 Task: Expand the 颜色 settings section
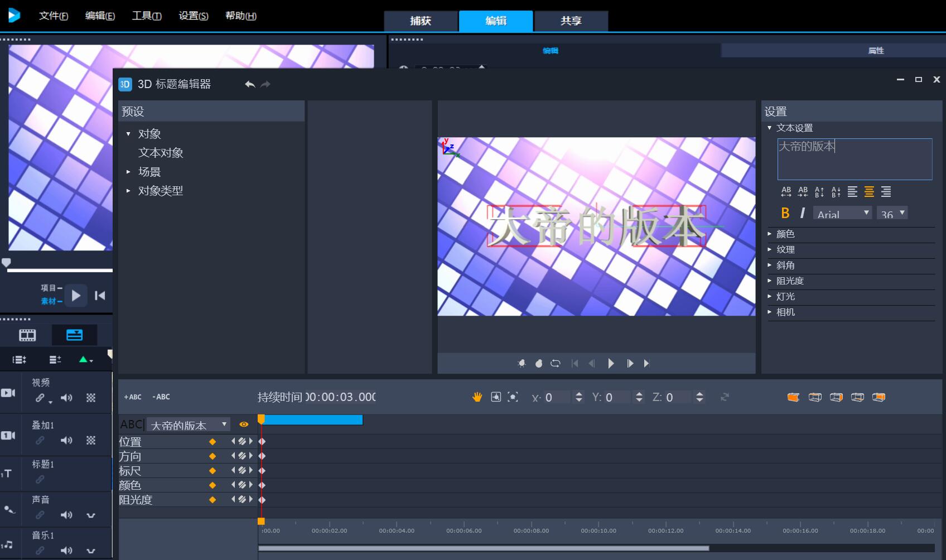[785, 234]
